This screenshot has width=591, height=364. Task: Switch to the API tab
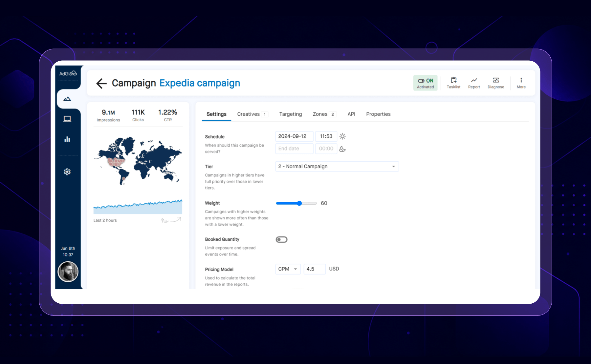[351, 114]
